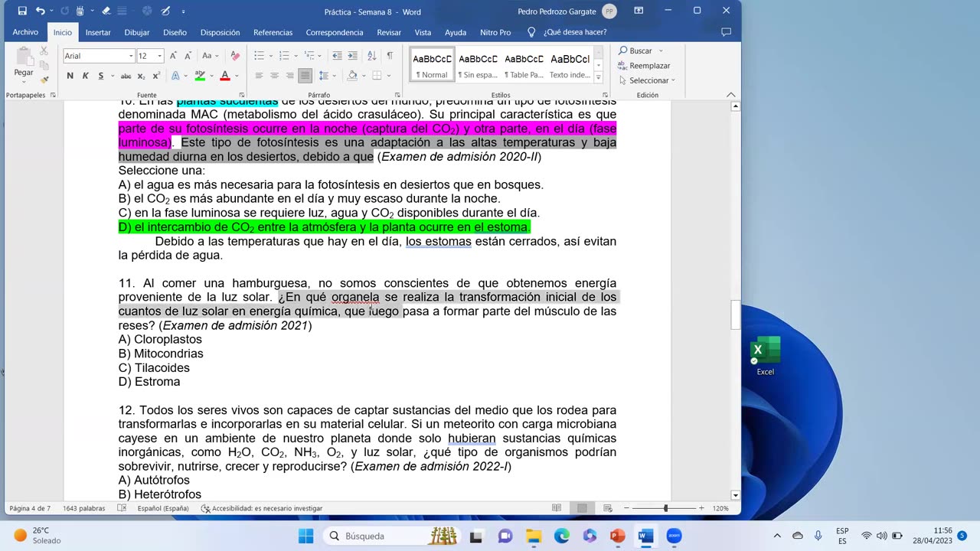Expand the Pegar paste options arrow
The width and height of the screenshot is (980, 551).
coord(24,81)
